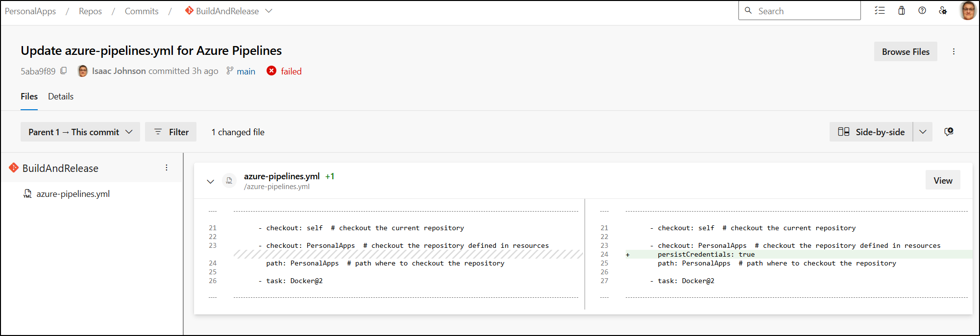The height and width of the screenshot is (336, 980).
Task: Open the failed build status link
Action: pyautogui.click(x=291, y=72)
